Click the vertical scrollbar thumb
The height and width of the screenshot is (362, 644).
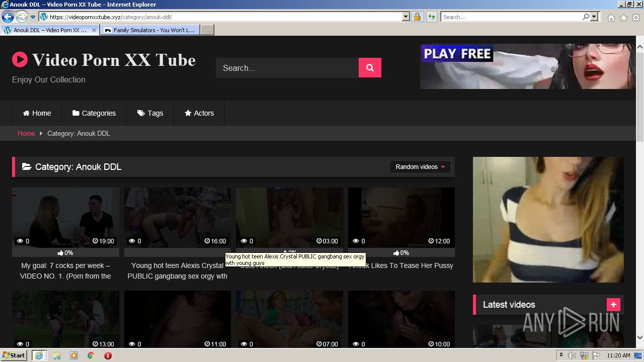[x=639, y=98]
